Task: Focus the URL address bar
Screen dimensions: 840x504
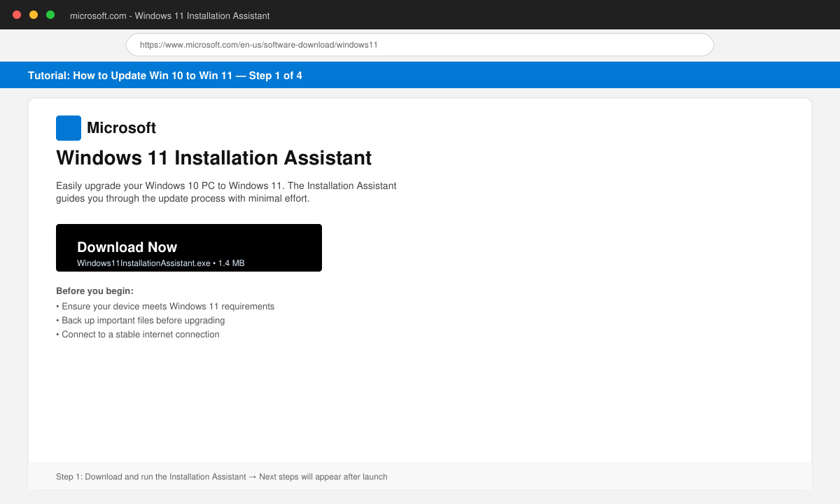Action: 420,45
